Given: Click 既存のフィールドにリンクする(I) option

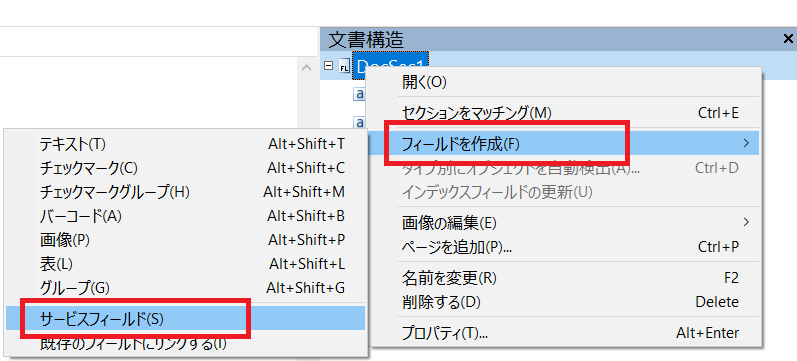Looking at the screenshot, I should 186,343.
